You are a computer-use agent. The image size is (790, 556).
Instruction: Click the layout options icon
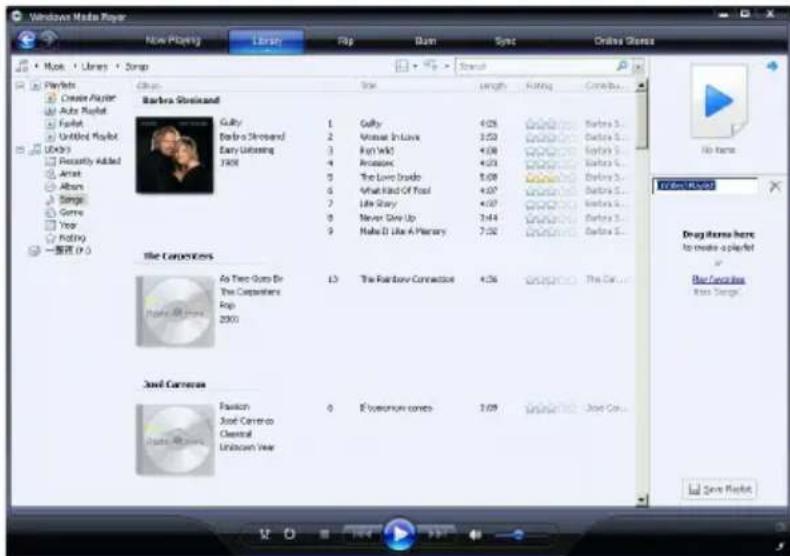tap(402, 66)
